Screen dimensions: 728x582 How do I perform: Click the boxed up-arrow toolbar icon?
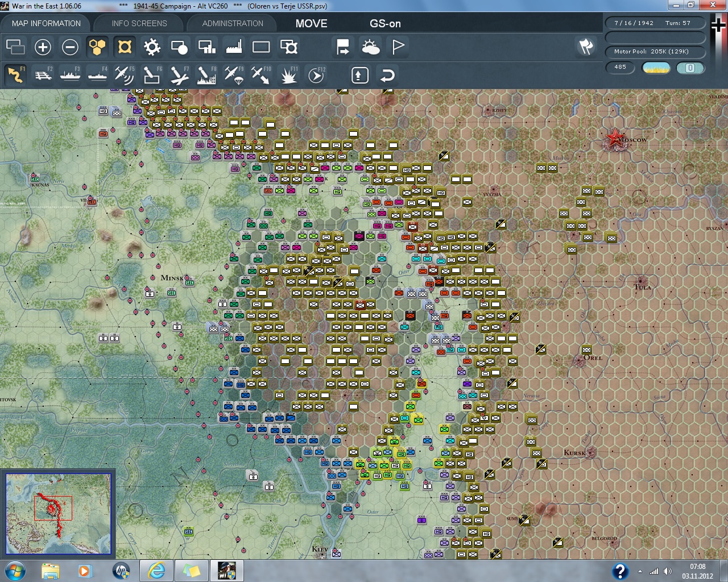tap(360, 75)
